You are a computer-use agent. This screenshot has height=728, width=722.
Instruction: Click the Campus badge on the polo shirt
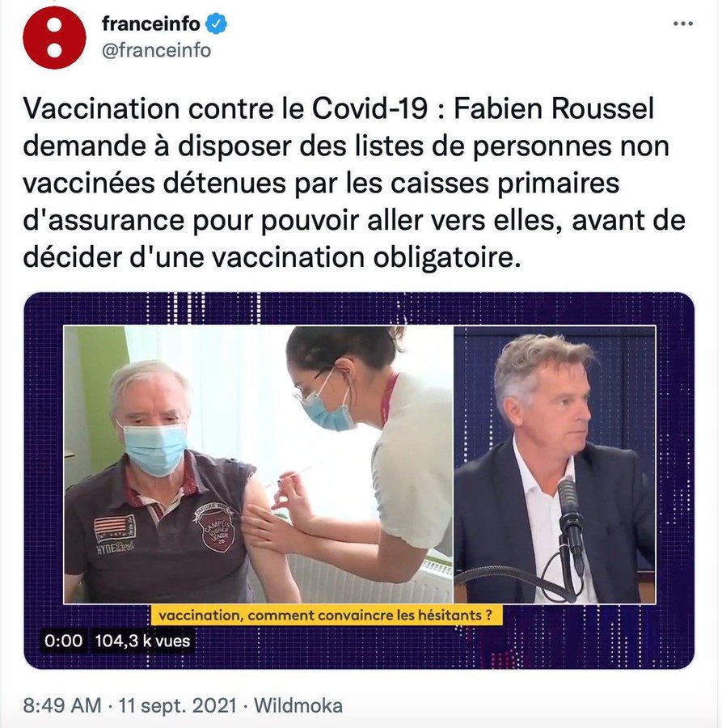pyautogui.click(x=216, y=527)
